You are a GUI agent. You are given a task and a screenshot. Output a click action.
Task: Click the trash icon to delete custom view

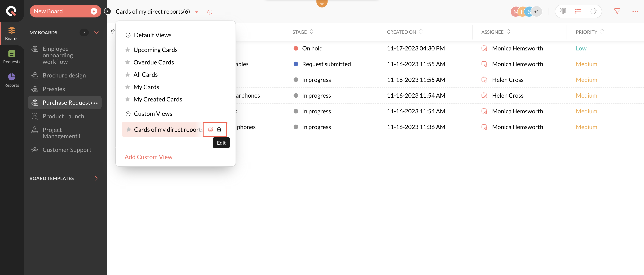[x=219, y=129]
